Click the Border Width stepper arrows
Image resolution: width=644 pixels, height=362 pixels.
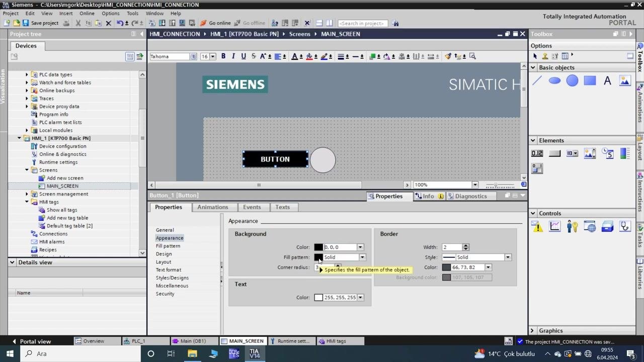465,247
